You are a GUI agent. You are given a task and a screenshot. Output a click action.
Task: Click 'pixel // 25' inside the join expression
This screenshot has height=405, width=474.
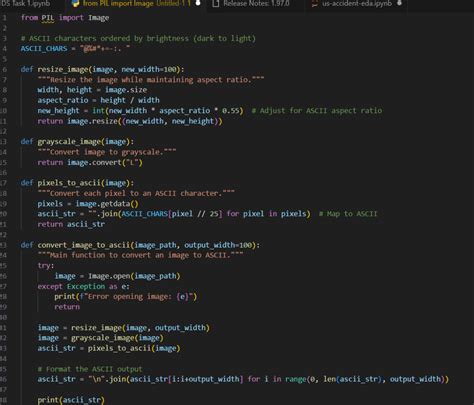point(195,214)
